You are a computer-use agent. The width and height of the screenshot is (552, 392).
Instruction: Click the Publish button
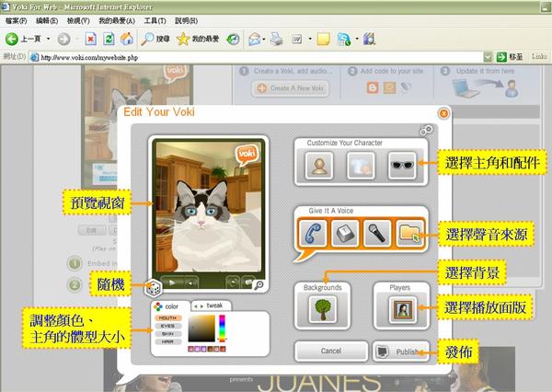401,352
